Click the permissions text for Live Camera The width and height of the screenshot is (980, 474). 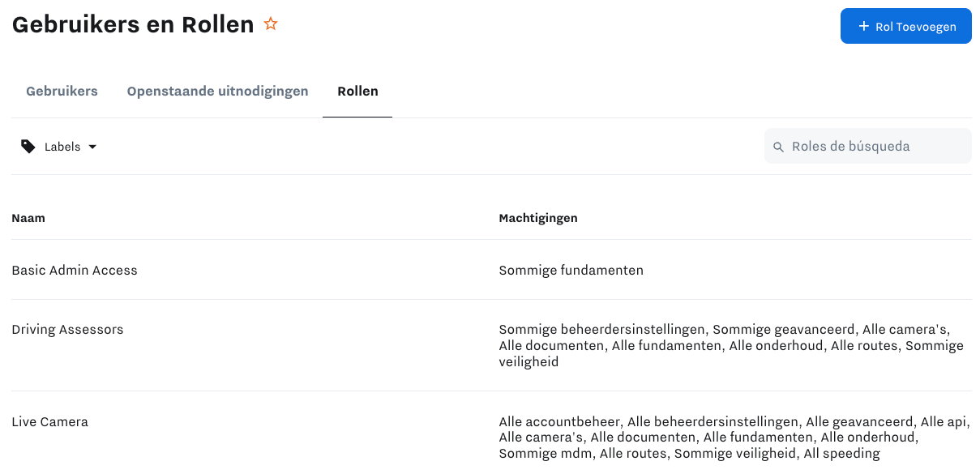730,438
